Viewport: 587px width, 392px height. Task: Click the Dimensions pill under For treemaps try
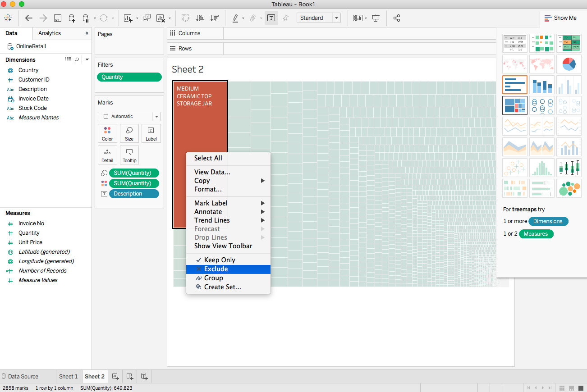pos(548,221)
